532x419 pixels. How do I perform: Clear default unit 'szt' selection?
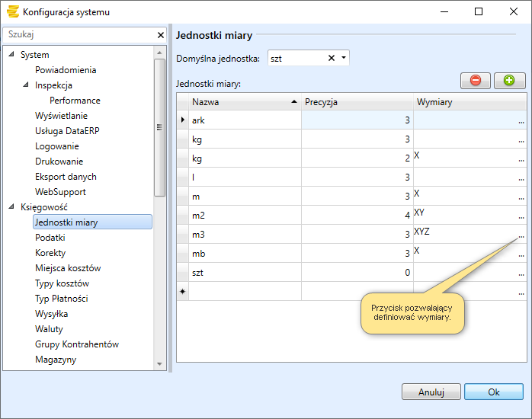coord(332,58)
